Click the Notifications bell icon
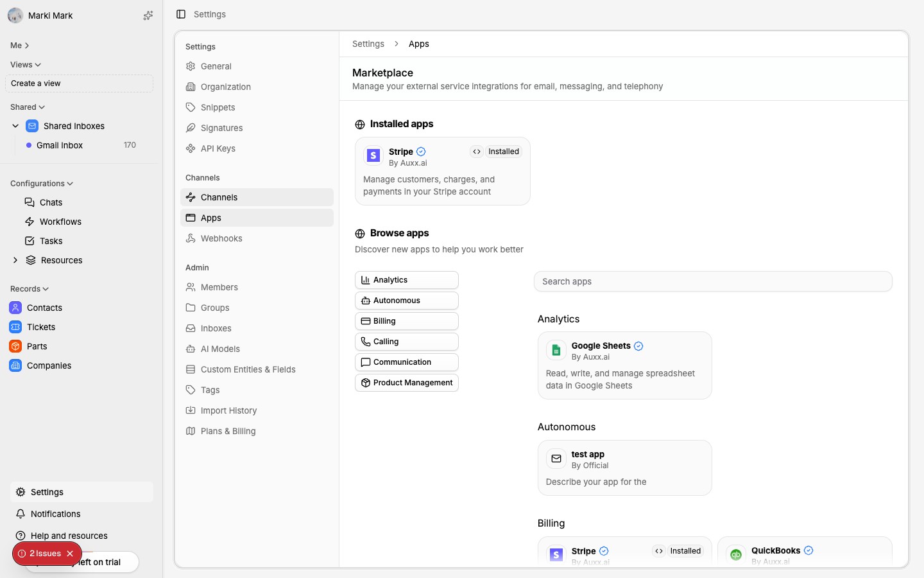The height and width of the screenshot is (578, 924). [x=21, y=514]
